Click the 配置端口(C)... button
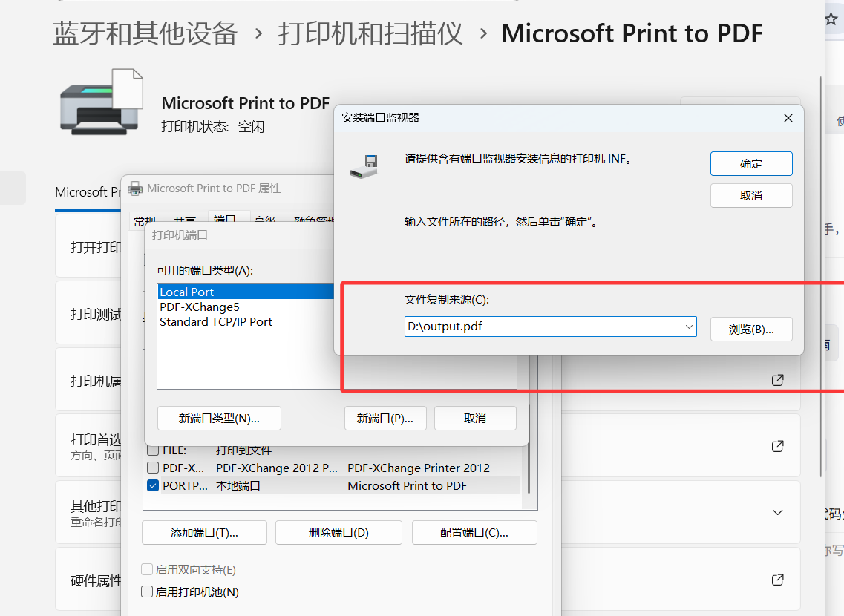844x616 pixels. tap(474, 533)
